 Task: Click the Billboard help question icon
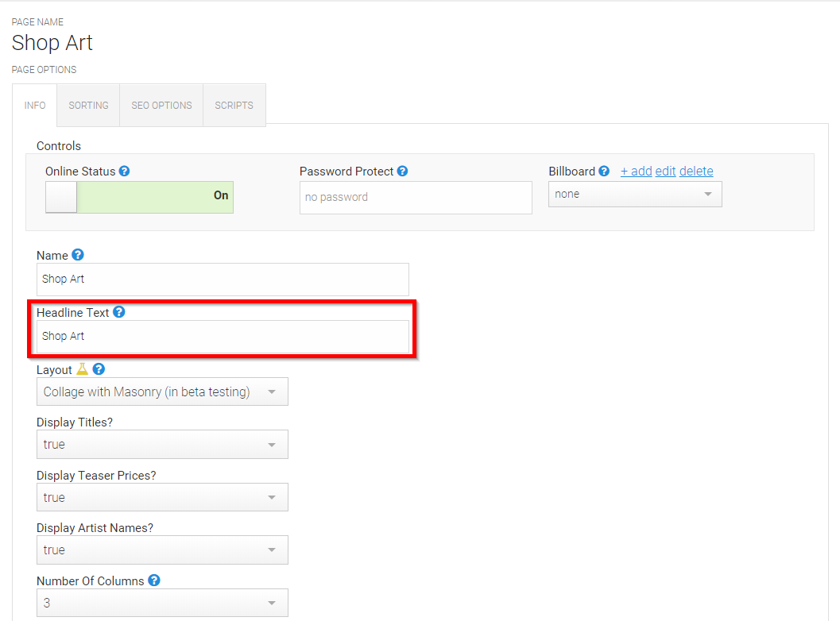604,171
